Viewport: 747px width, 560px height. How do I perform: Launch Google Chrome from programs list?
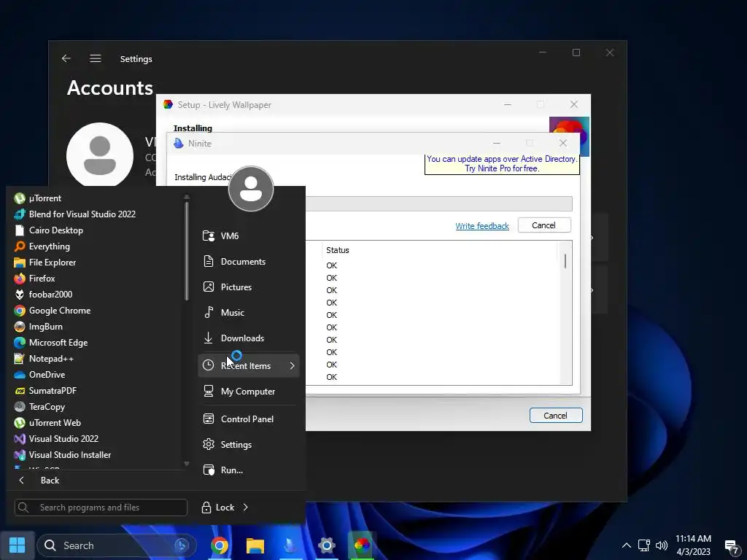[x=53, y=311]
